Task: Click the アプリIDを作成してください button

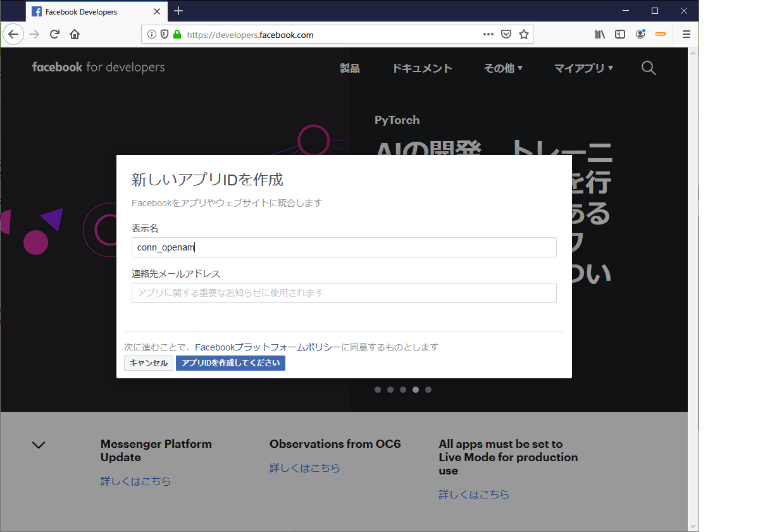Action: pos(230,362)
